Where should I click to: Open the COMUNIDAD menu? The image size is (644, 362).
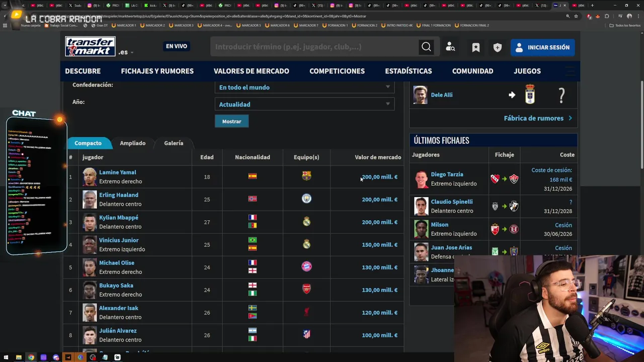click(x=472, y=71)
